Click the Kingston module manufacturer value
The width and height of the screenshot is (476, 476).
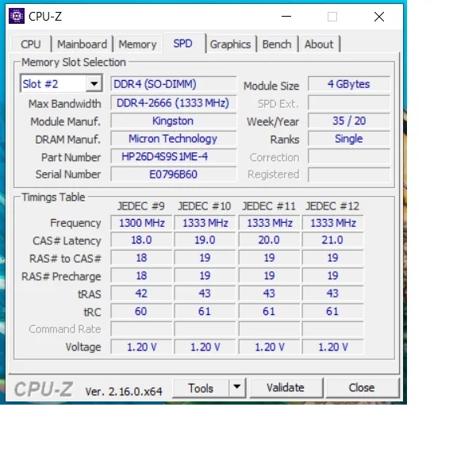[173, 121]
